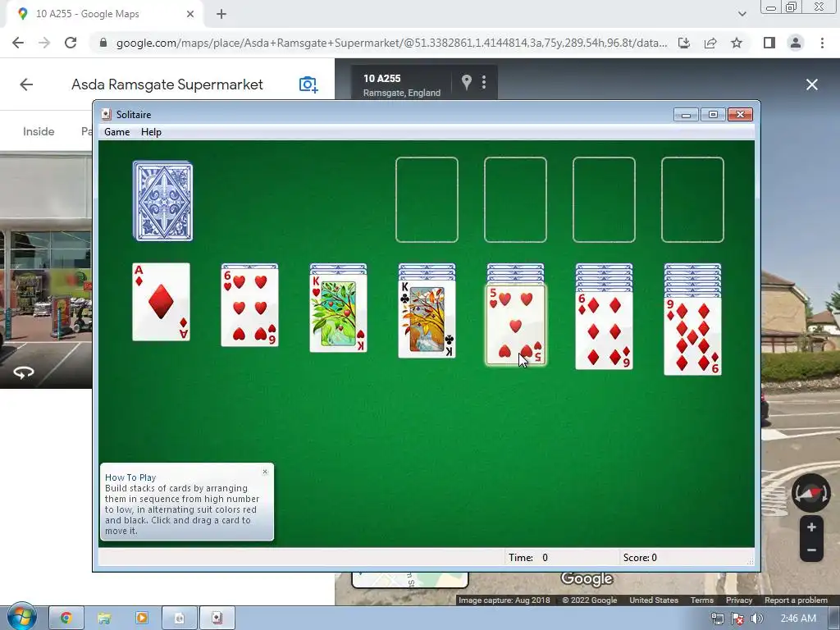The width and height of the screenshot is (840, 630).
Task: Select the 6 of Hearts card
Action: (249, 308)
